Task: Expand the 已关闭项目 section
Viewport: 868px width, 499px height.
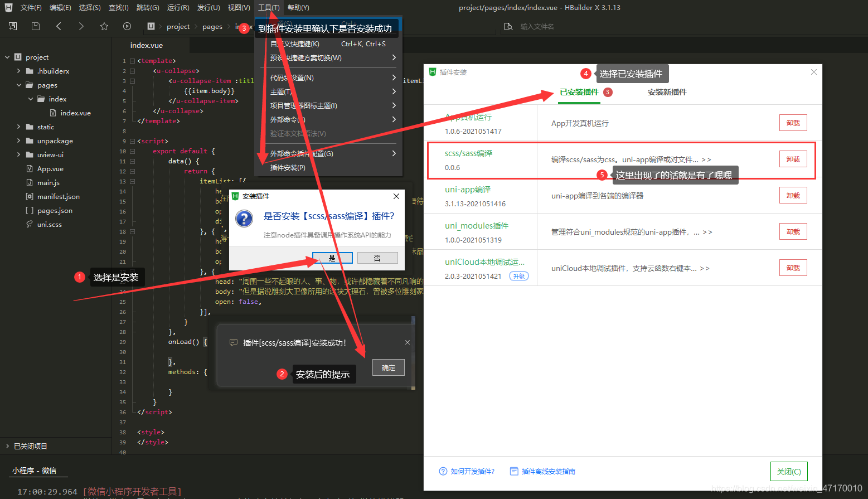Action: (7, 446)
